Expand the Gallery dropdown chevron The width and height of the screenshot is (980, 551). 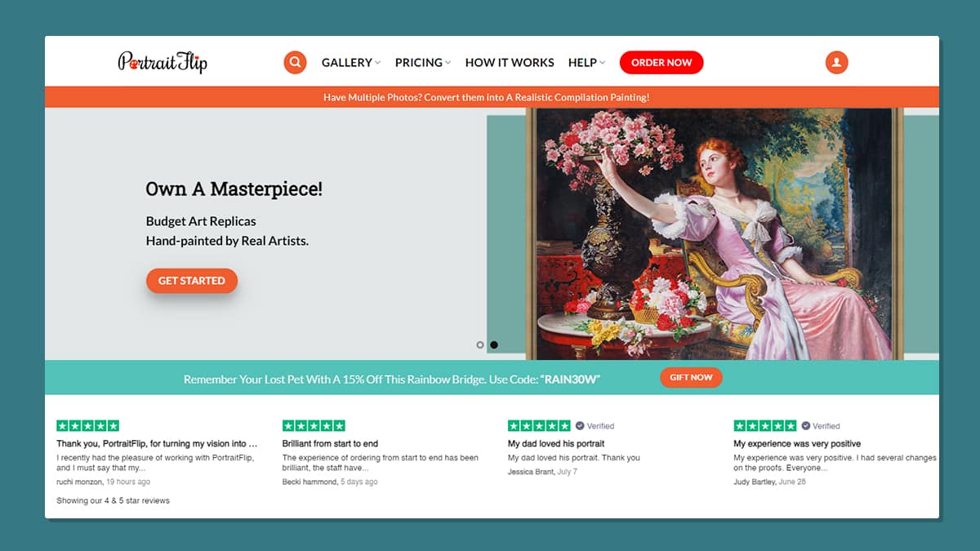tap(378, 63)
